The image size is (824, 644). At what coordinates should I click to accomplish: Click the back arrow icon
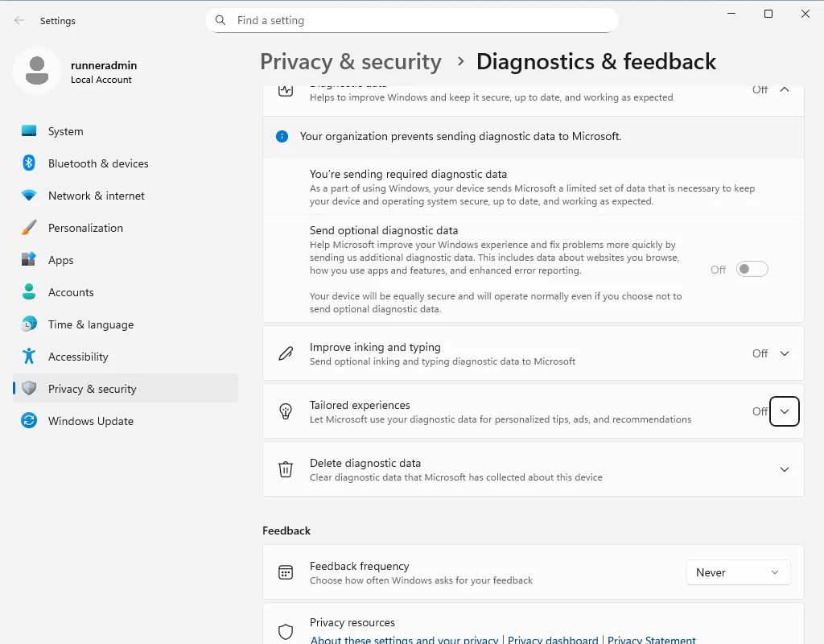coord(19,20)
